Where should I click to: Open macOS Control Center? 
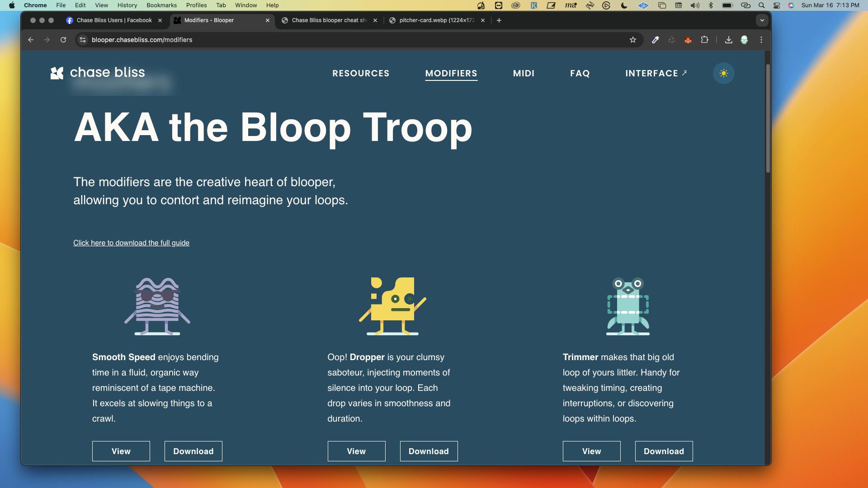click(x=777, y=5)
